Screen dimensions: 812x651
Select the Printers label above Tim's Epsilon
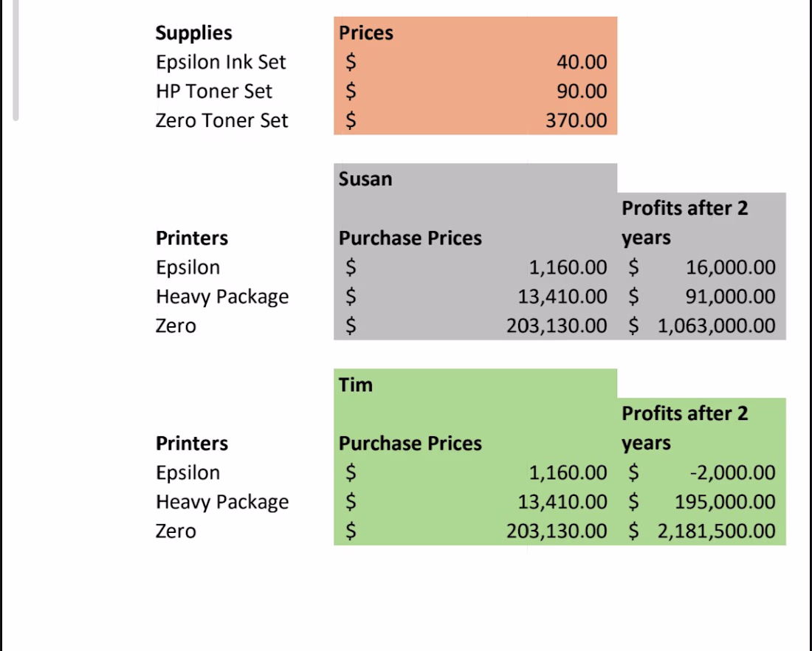[192, 443]
